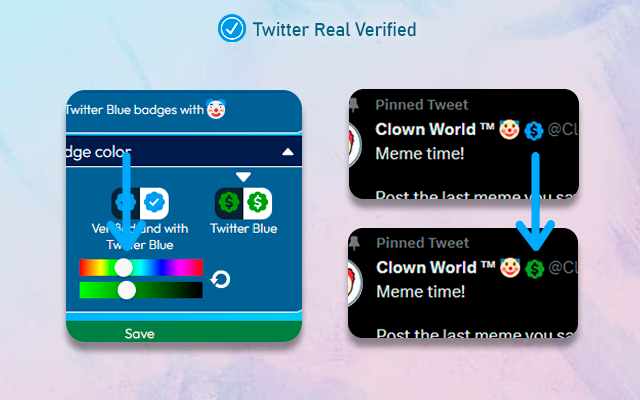Reset the badge color with the circular arrow
Screen dimensions: 640x400
coord(220,280)
